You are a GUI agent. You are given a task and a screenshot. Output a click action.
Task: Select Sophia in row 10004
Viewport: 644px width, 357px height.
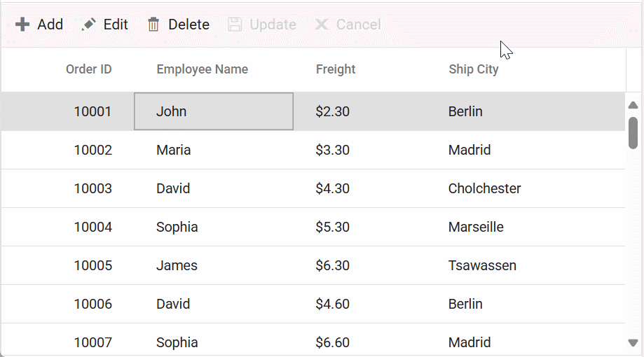click(x=177, y=227)
